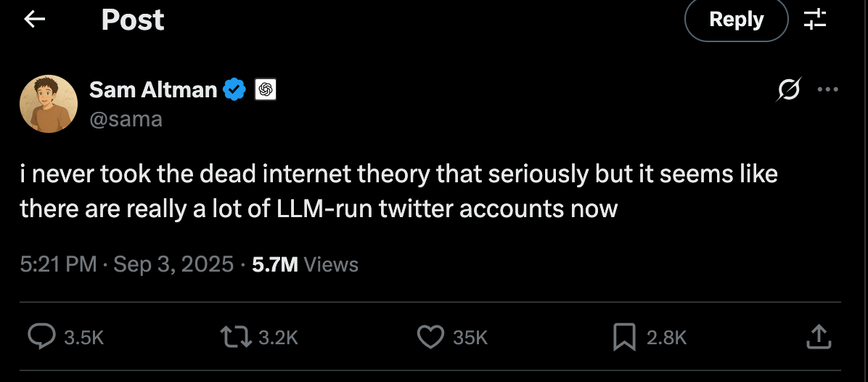Viewport: 868px width, 382px height.
Task: Click Sam Altman's profile avatar
Action: tap(49, 104)
